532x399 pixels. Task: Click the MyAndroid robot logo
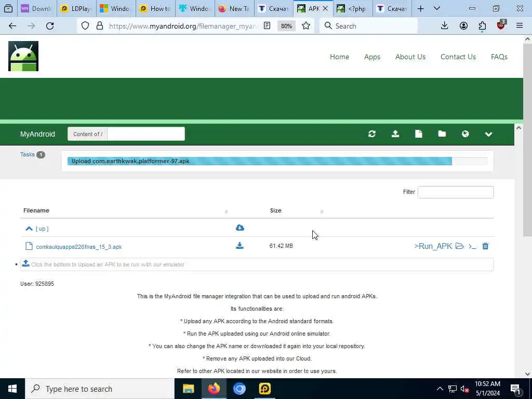pos(23,56)
